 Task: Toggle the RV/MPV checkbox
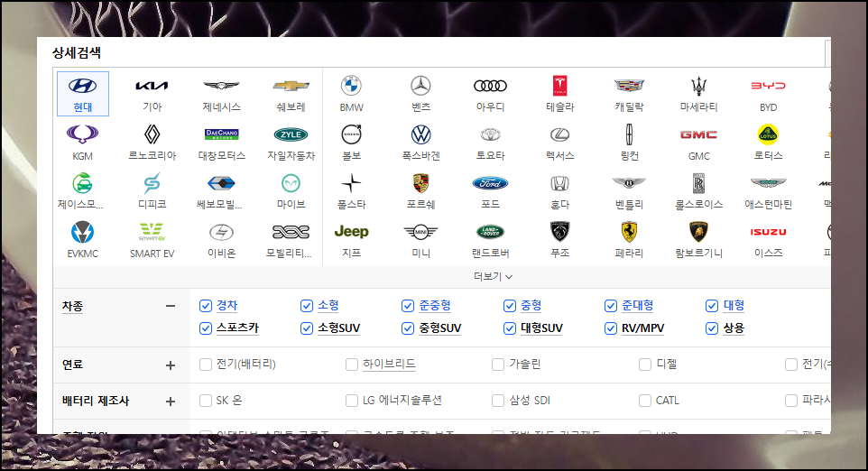[x=611, y=328]
